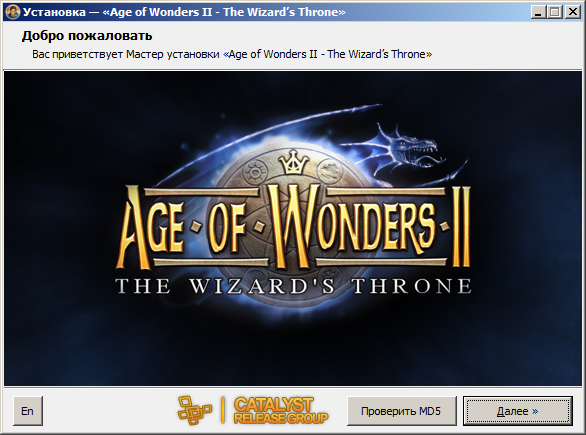The image size is (586, 435).
Task: Open the system menu via wizard portrait icon
Action: tap(12, 12)
